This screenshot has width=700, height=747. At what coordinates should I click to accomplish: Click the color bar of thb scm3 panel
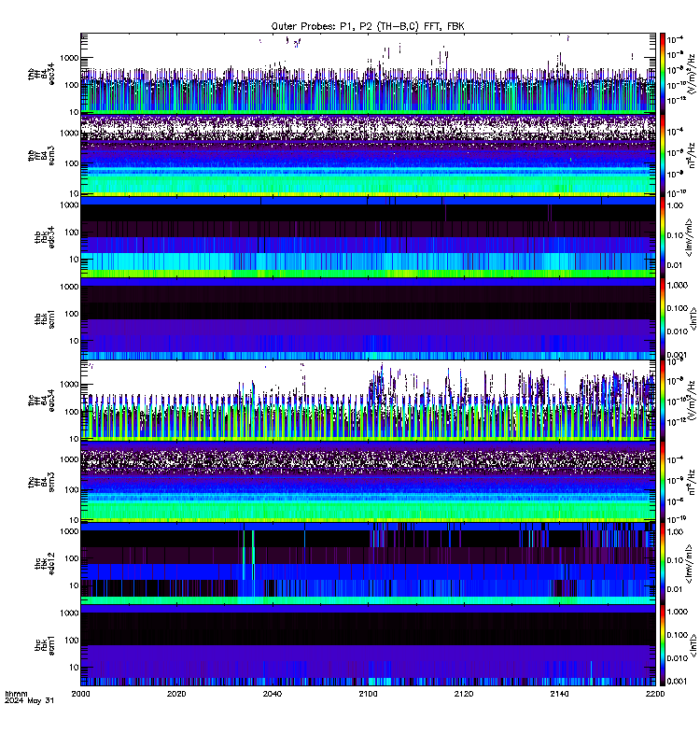click(x=663, y=155)
